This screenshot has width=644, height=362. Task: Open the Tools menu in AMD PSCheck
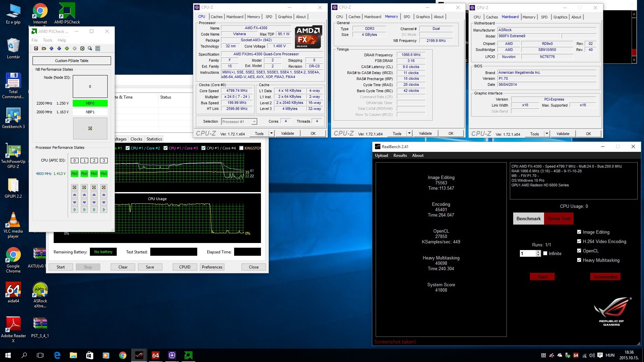[48, 40]
